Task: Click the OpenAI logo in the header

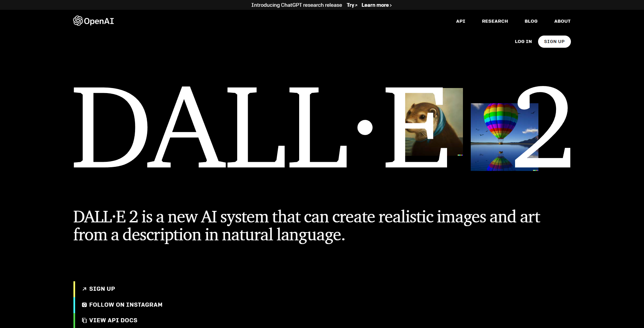Action: pyautogui.click(x=93, y=21)
